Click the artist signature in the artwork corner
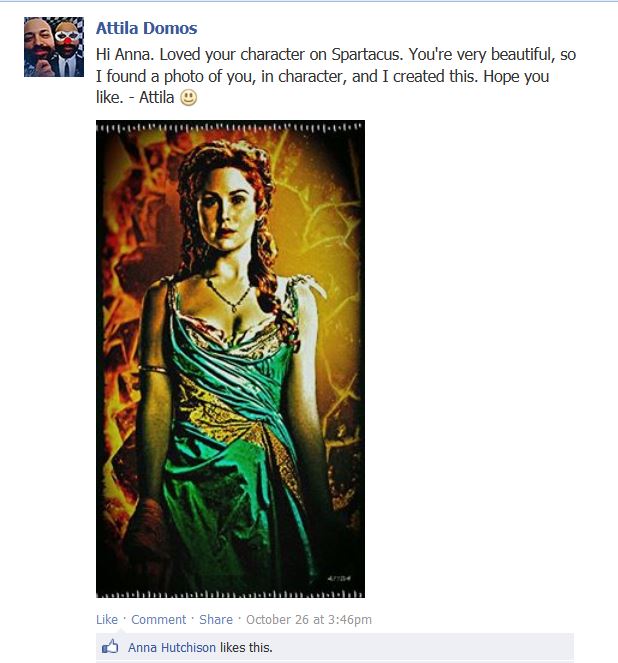 [x=339, y=578]
